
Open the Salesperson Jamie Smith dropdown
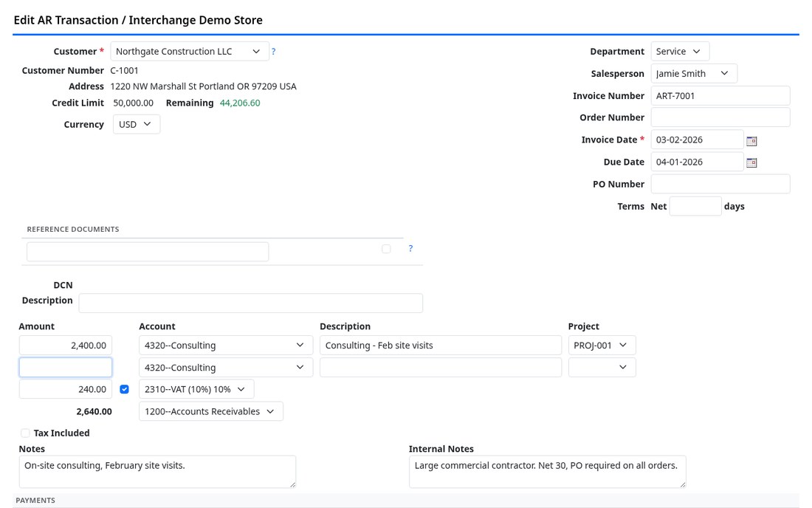click(x=694, y=74)
